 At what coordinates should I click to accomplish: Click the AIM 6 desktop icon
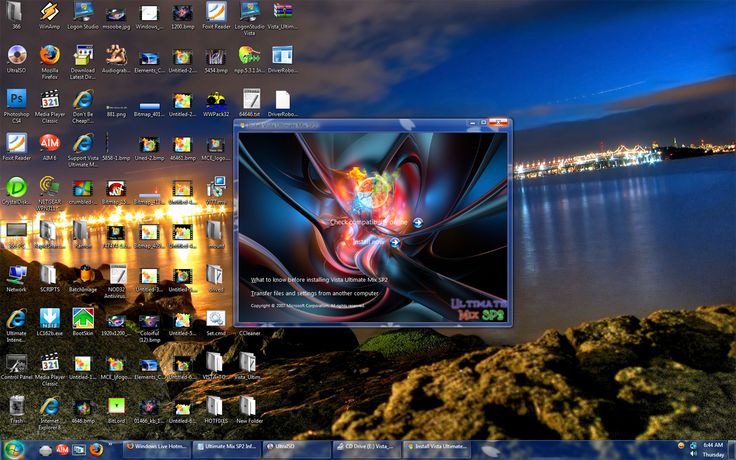(50, 147)
